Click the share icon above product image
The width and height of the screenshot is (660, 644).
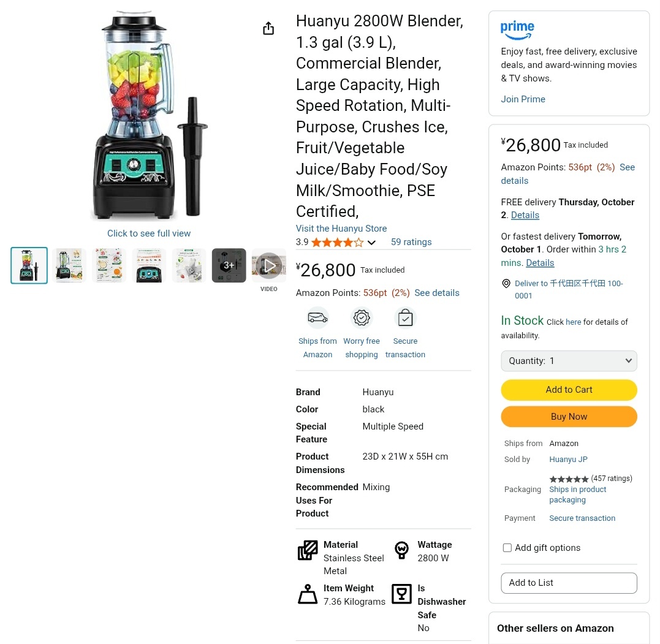coord(268,28)
